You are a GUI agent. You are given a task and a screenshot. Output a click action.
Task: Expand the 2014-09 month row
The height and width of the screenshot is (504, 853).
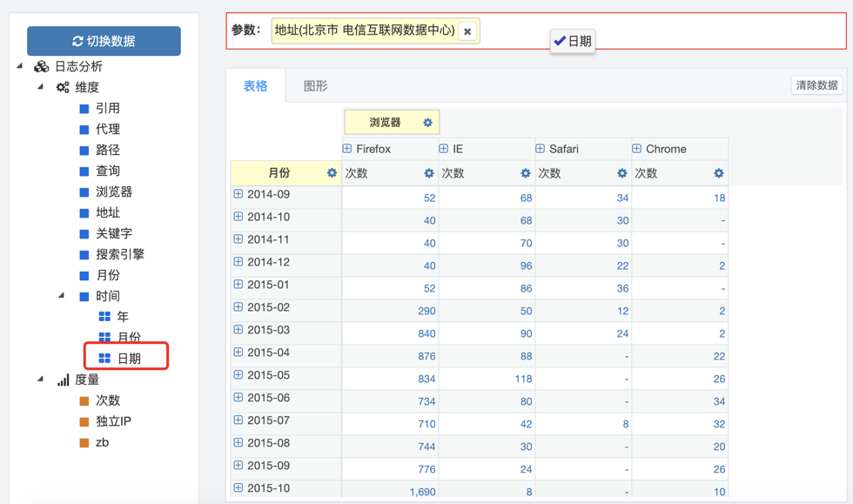238,194
